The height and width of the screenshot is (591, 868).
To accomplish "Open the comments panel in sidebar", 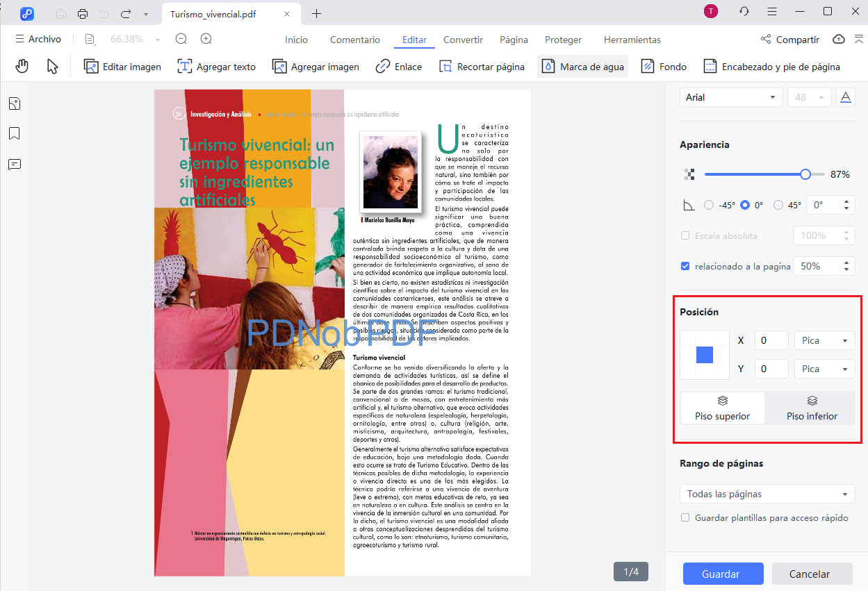I will 15,165.
